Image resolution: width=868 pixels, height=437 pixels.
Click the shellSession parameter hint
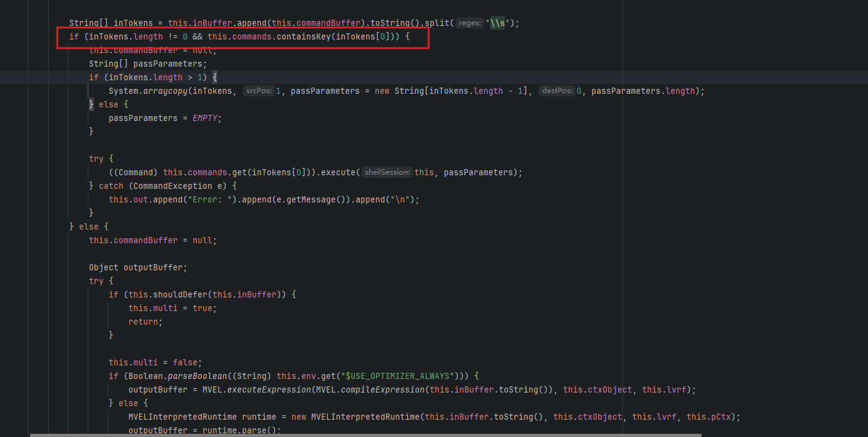pos(386,172)
